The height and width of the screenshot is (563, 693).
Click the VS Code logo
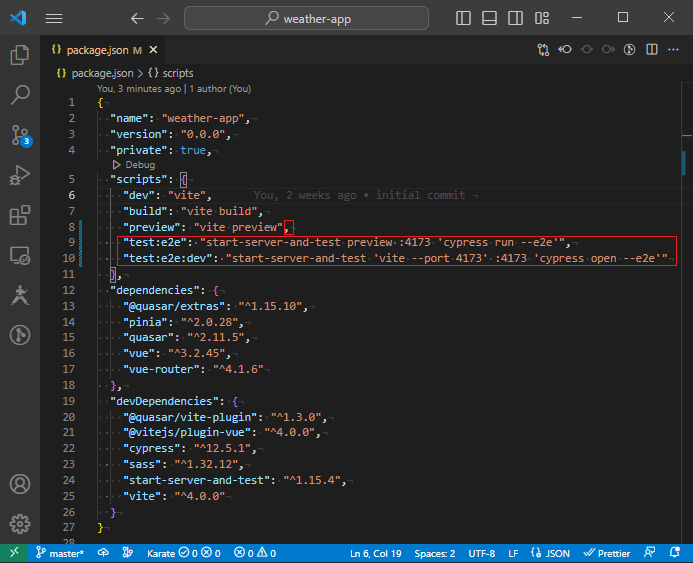[x=19, y=18]
